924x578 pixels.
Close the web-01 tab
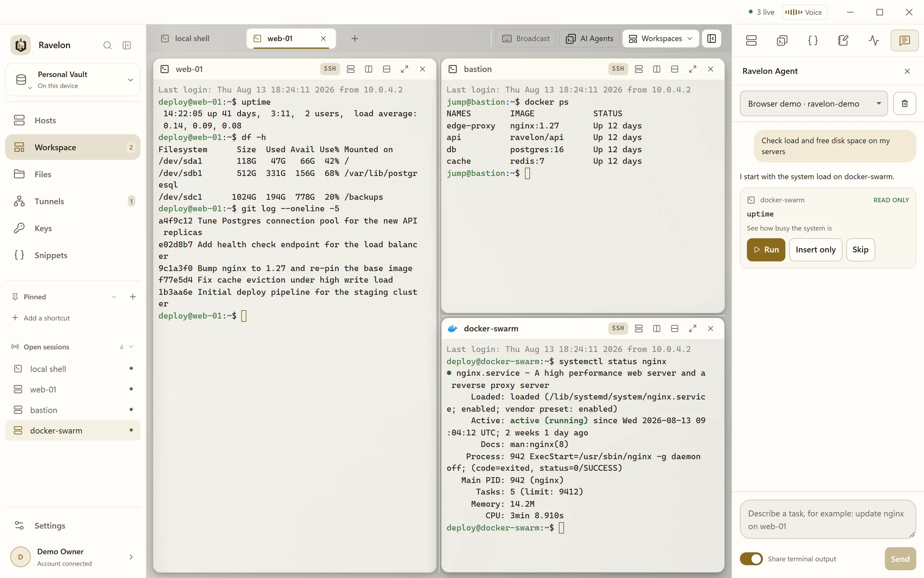click(x=323, y=39)
